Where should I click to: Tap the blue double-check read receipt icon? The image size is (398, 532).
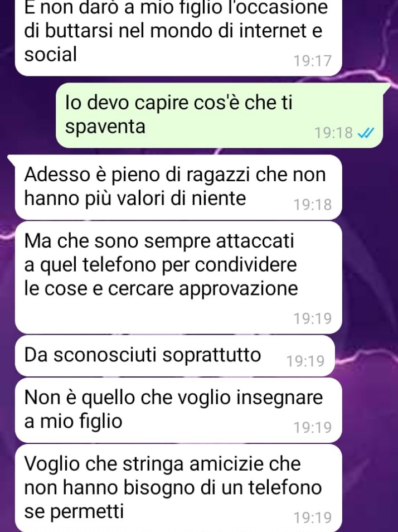pos(366,133)
